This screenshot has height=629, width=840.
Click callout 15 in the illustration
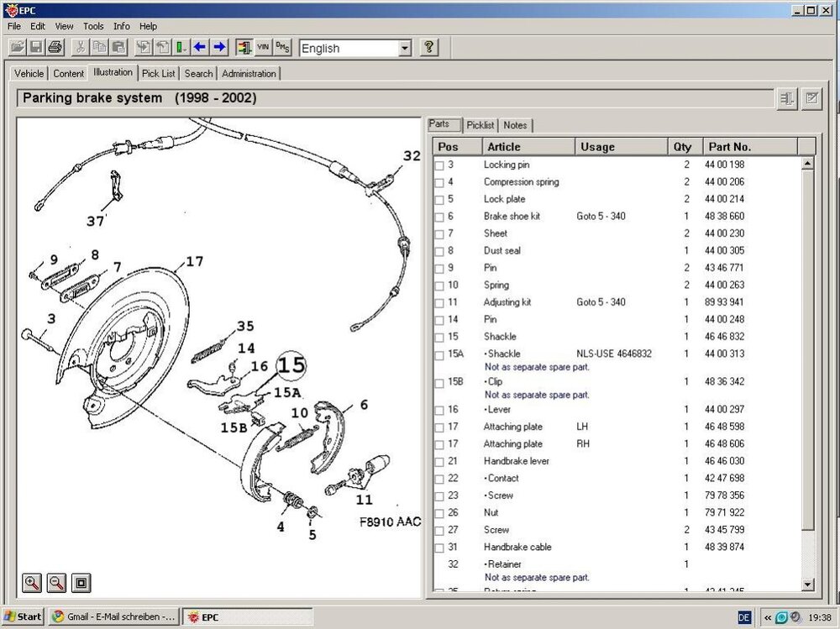point(291,366)
